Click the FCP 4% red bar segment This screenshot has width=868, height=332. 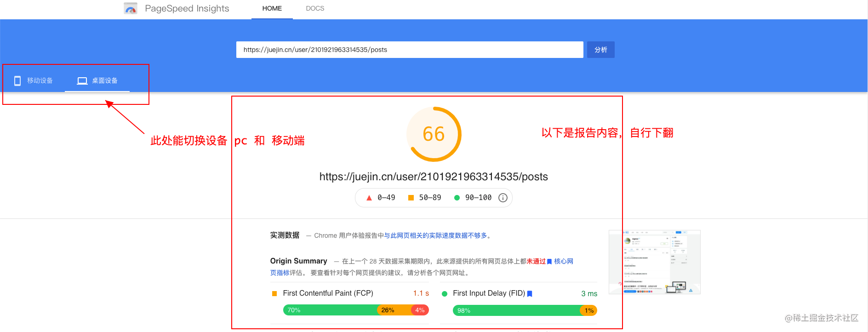420,310
